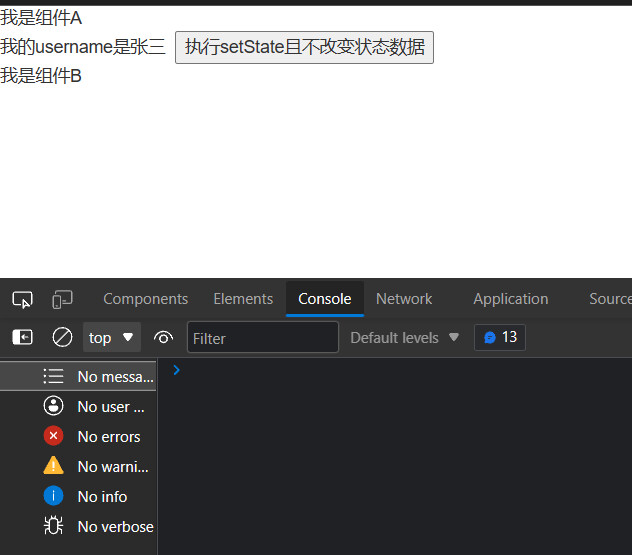Expand the Default levels dropdown

tap(404, 338)
